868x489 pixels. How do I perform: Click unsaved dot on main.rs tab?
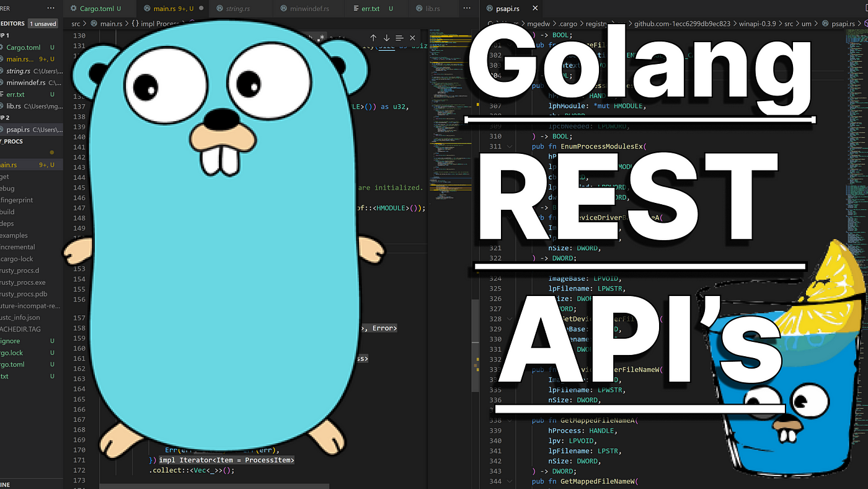pos(201,9)
